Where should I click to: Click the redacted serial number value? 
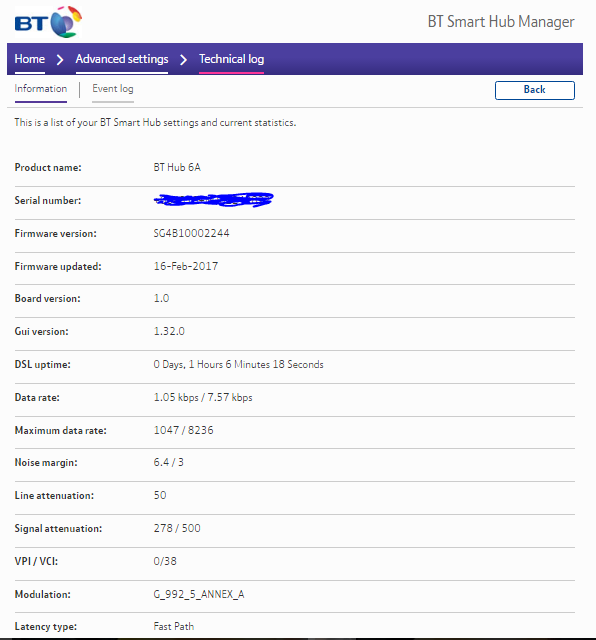tap(213, 200)
